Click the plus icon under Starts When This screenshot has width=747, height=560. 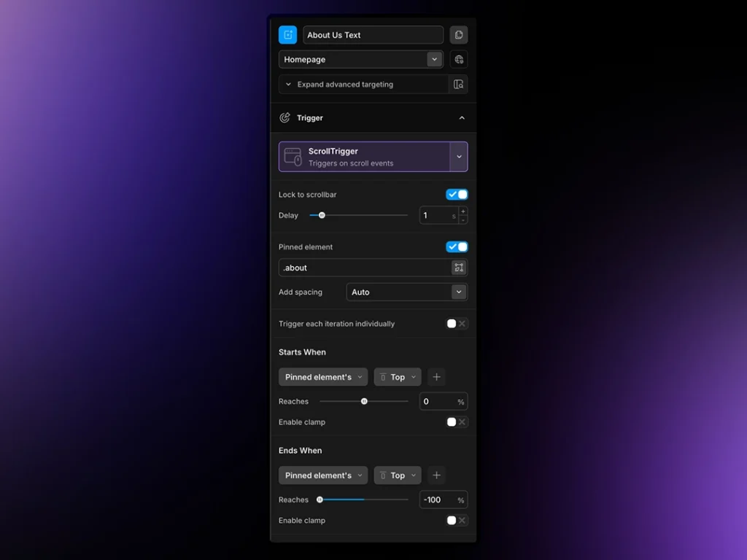point(436,377)
